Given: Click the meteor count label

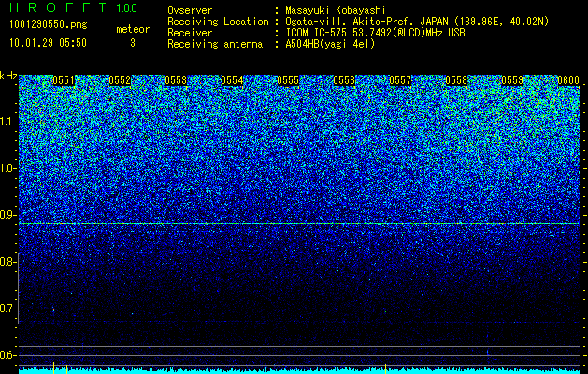Looking at the screenshot, I should (133, 29).
